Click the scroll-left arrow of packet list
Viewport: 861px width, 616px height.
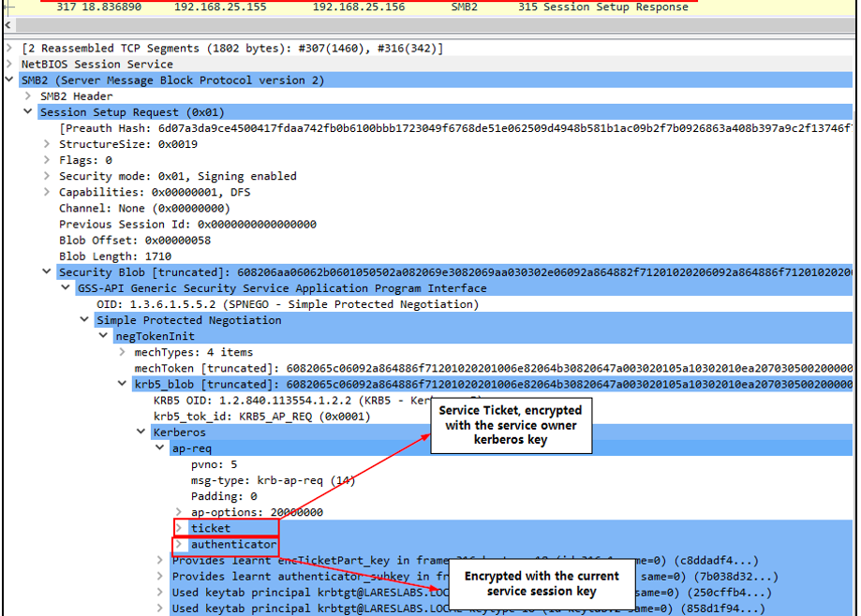[x=8, y=25]
